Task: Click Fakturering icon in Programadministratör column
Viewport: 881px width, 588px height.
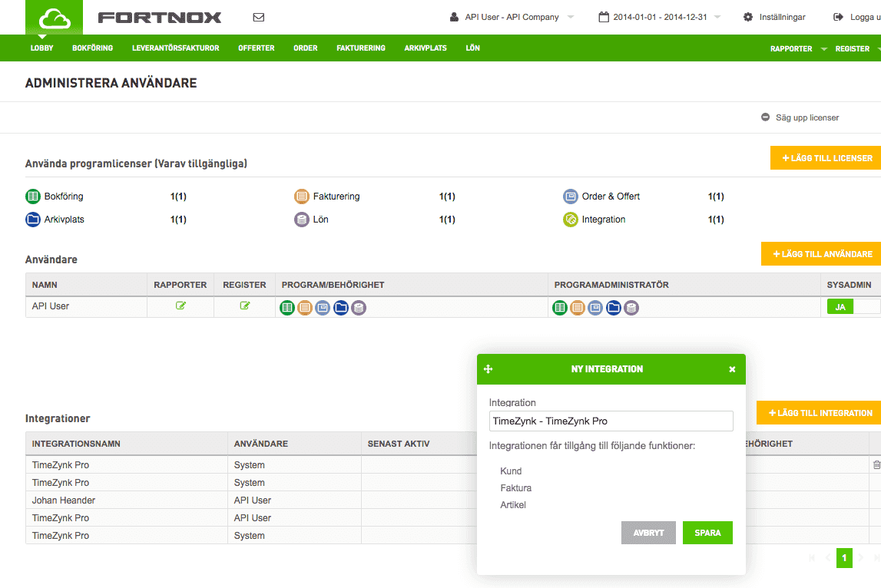Action: pyautogui.click(x=578, y=307)
